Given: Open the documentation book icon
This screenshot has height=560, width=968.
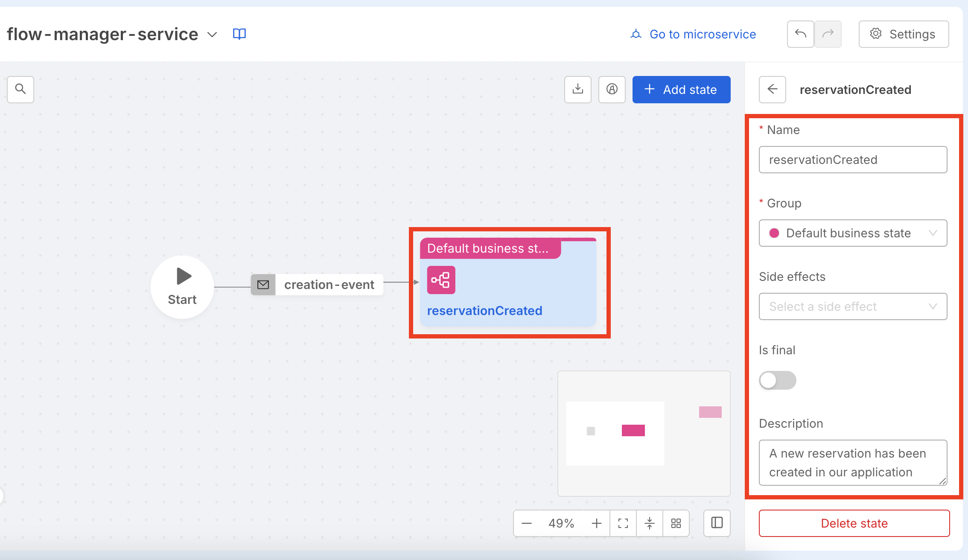Looking at the screenshot, I should [x=239, y=34].
